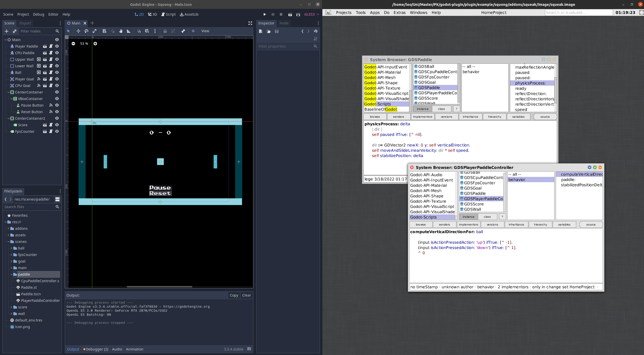Screen dimensions: 644x355
Task: Open the Debug menu in Godot
Action: click(38, 14)
